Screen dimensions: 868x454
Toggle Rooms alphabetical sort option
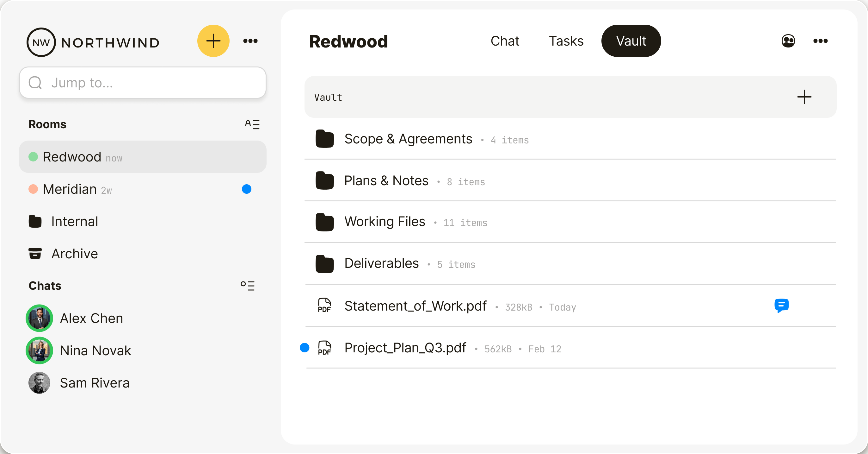coord(252,124)
